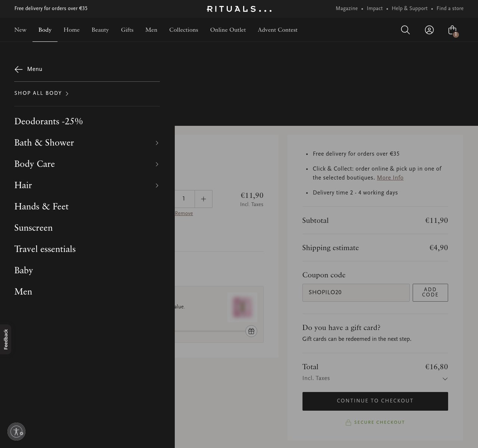
Task: Open the accessibility widget icon
Action: click(x=16, y=432)
